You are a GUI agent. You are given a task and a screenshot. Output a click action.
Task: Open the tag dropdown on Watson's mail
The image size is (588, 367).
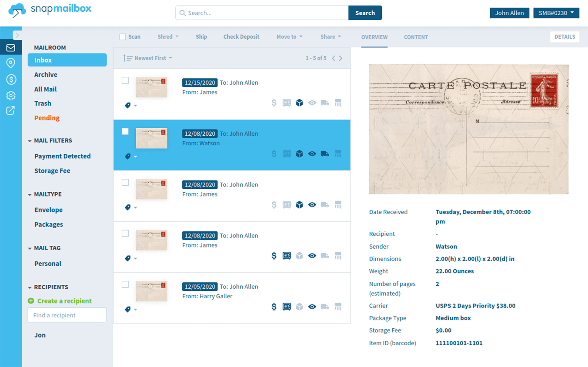(x=131, y=157)
